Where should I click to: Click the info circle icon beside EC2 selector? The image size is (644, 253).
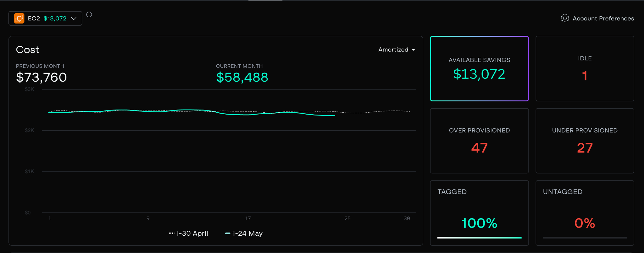[89, 14]
